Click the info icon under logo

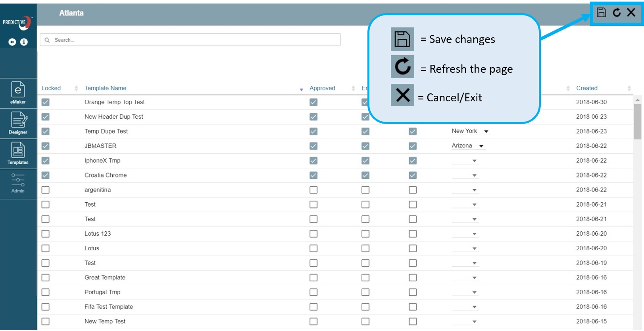coord(24,42)
